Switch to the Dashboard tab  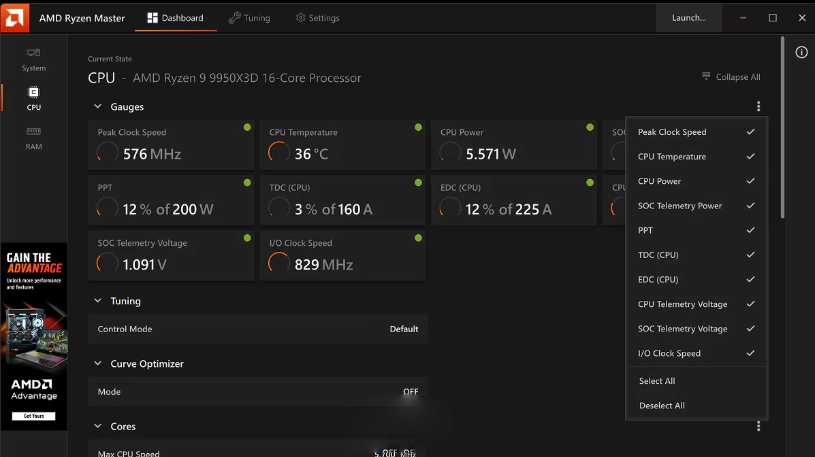(176, 18)
